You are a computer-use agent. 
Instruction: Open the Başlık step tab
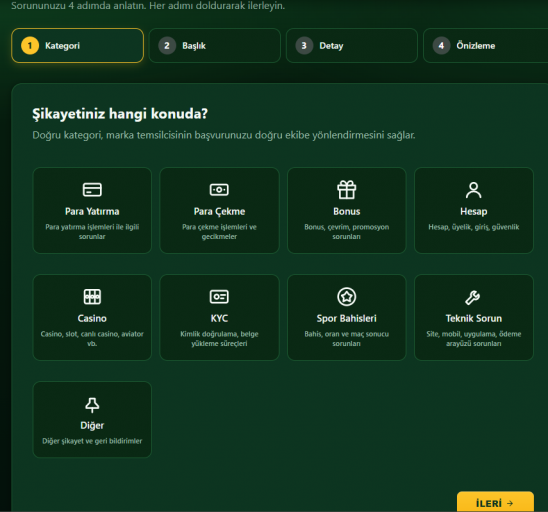(x=215, y=46)
